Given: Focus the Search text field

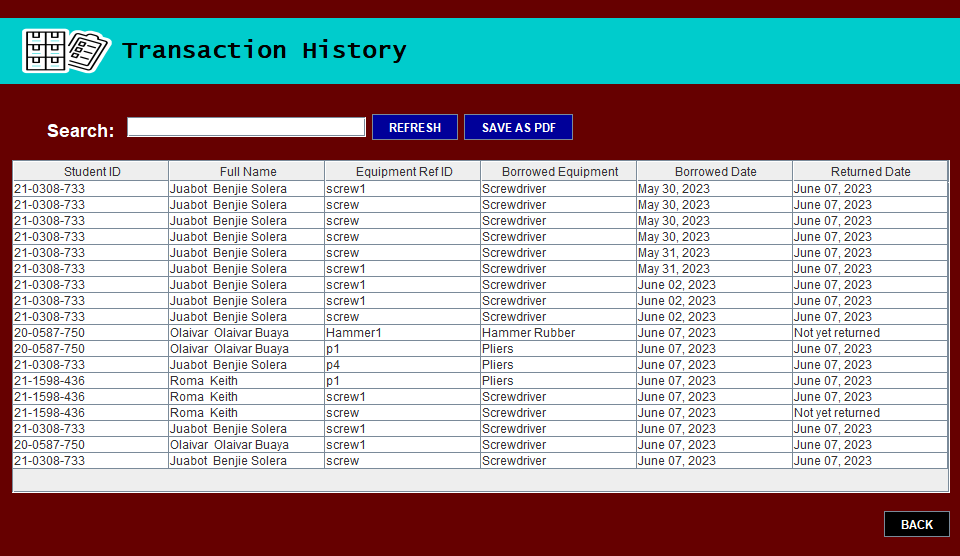Looking at the screenshot, I should (x=246, y=127).
